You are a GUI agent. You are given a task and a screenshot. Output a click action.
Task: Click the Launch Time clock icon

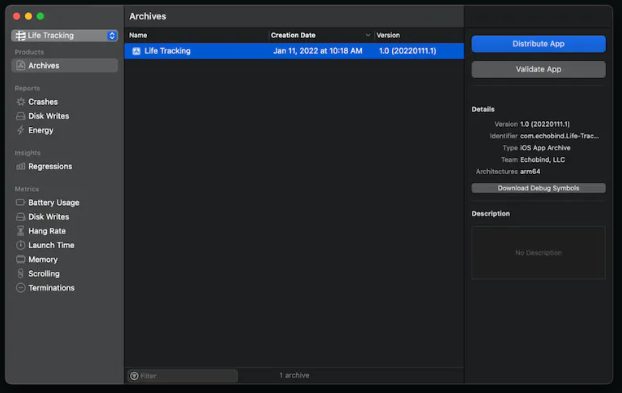pos(20,245)
